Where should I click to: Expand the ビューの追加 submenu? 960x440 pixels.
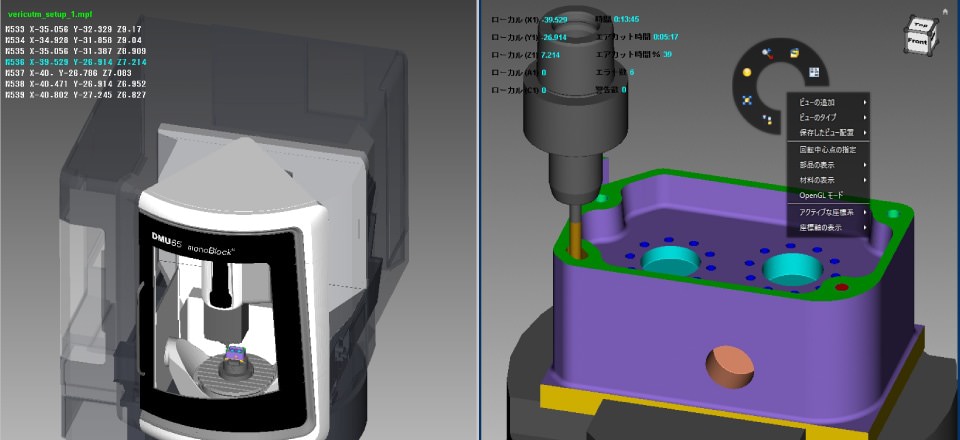pyautogui.click(x=830, y=103)
